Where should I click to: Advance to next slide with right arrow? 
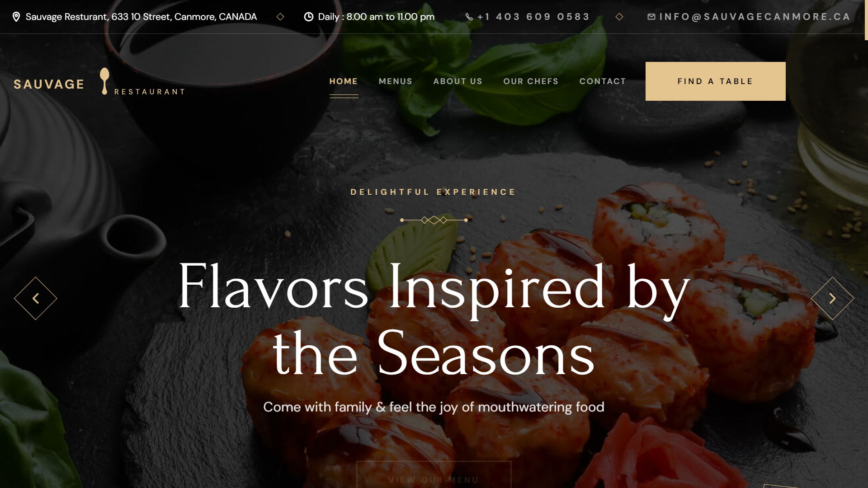click(x=832, y=298)
